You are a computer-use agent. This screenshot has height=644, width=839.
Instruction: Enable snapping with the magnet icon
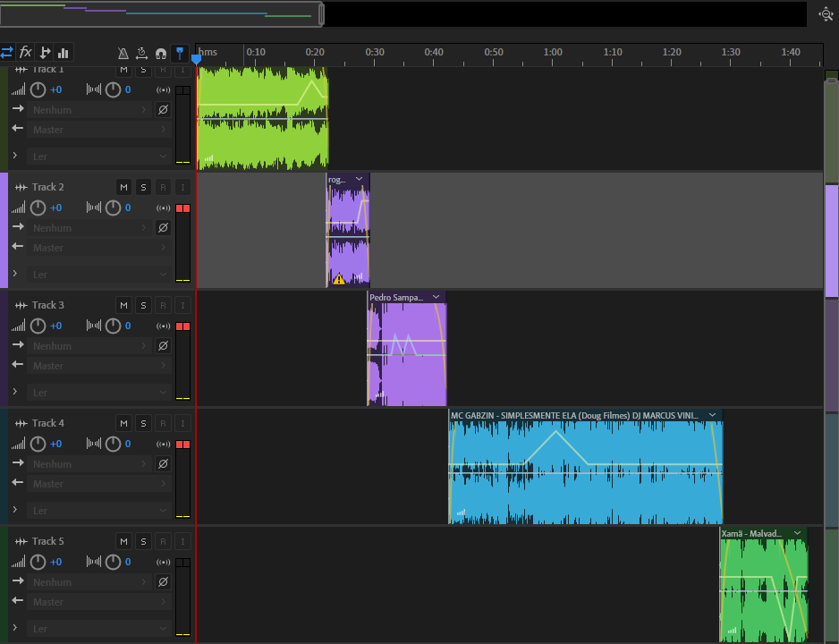coord(160,53)
